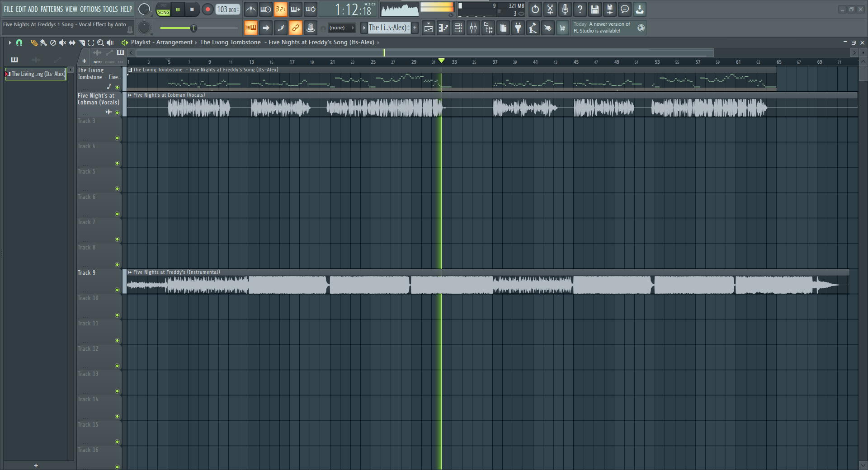Click the render as audio file icon
Viewport: 868px width, 470px height.
(610, 9)
